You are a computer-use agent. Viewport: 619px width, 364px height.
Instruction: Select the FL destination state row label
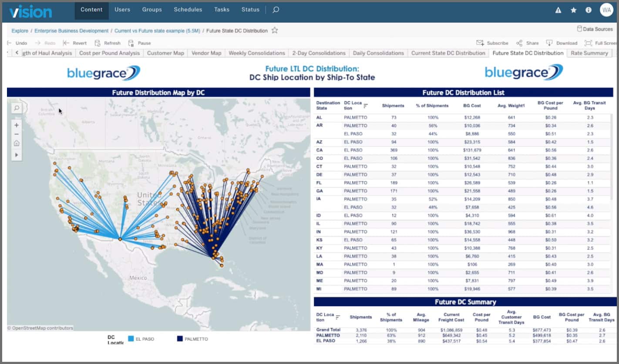point(319,183)
